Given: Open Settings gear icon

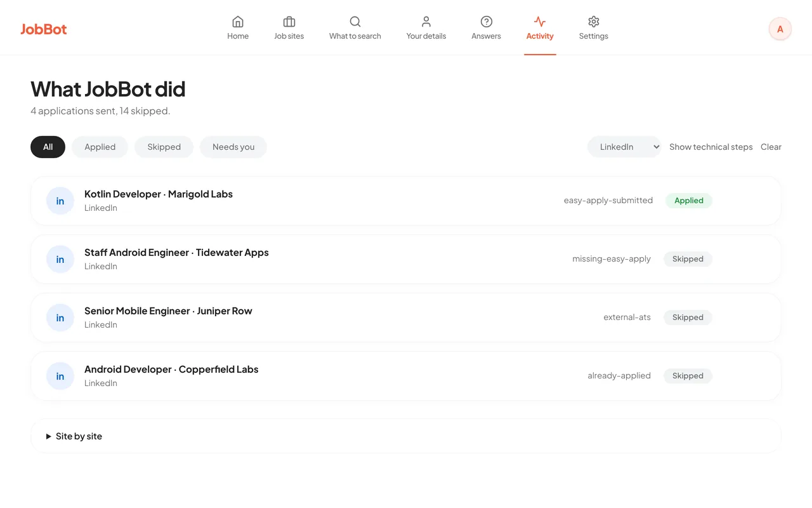Looking at the screenshot, I should (594, 22).
